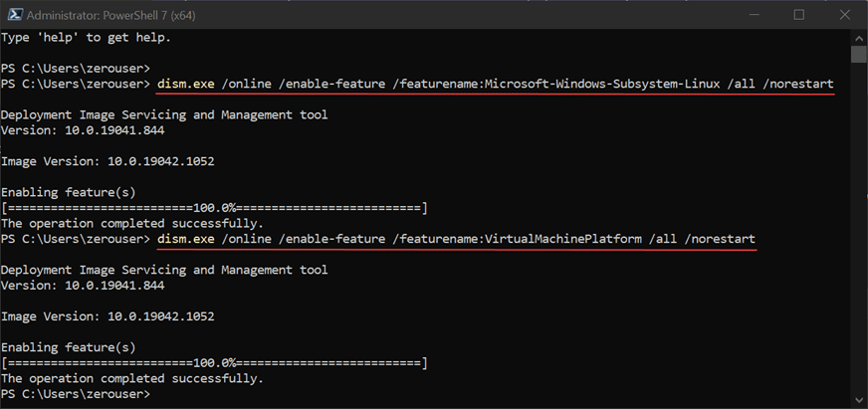Click the scrollbar up arrow
Screen dimensions: 868x409
click(858, 37)
